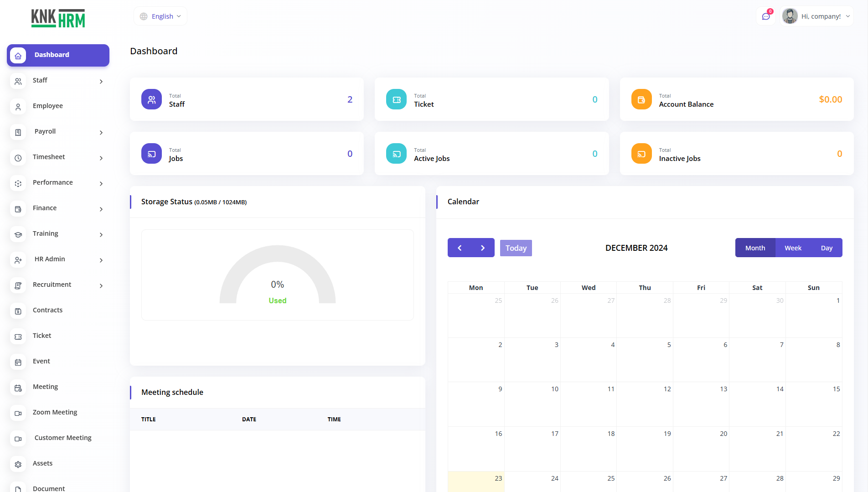Click the Contracts sidebar icon
The width and height of the screenshot is (868, 492).
pyautogui.click(x=18, y=311)
